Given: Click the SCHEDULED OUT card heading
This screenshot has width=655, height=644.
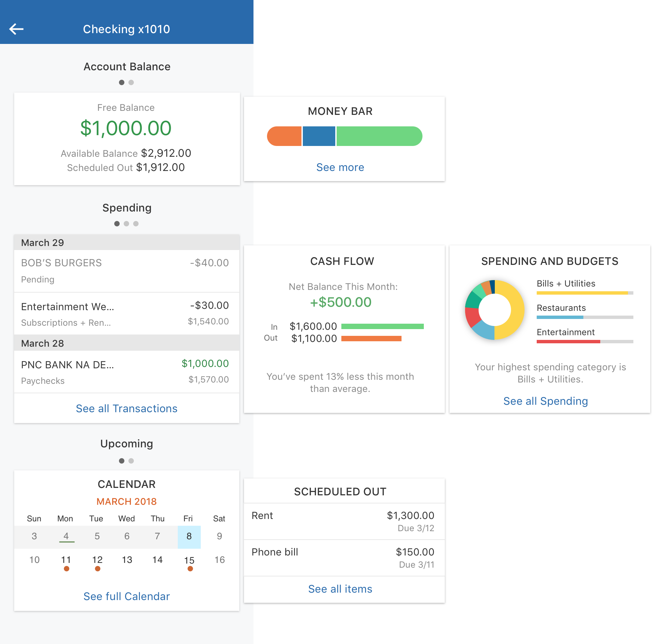Looking at the screenshot, I should click(x=340, y=492).
